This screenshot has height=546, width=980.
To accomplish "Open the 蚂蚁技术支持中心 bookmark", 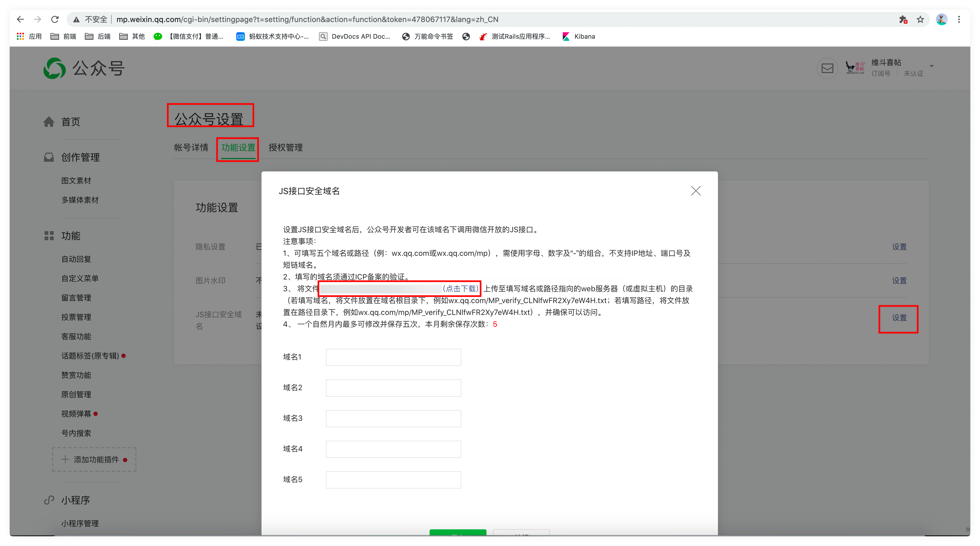I will click(273, 36).
